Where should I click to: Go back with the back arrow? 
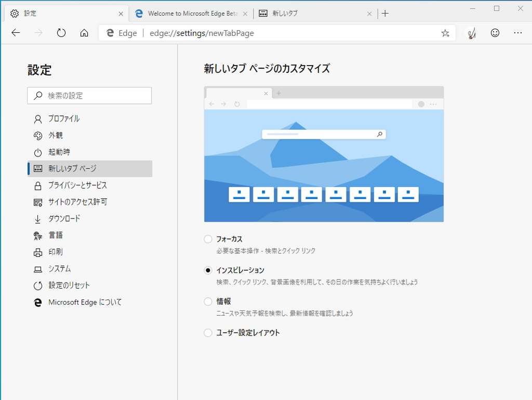(x=16, y=33)
